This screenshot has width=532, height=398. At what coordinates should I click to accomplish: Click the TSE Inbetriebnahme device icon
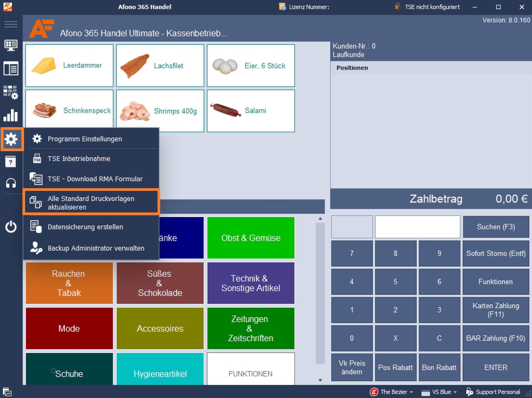[x=37, y=159]
